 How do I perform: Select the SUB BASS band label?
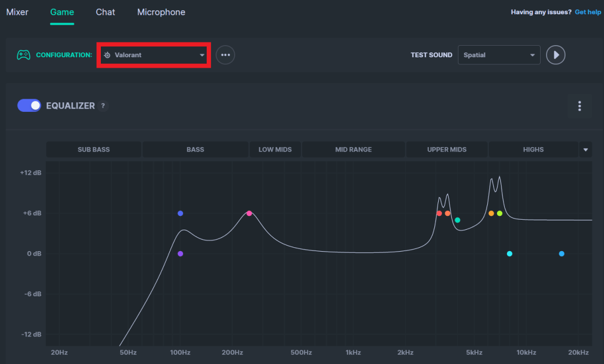[93, 149]
